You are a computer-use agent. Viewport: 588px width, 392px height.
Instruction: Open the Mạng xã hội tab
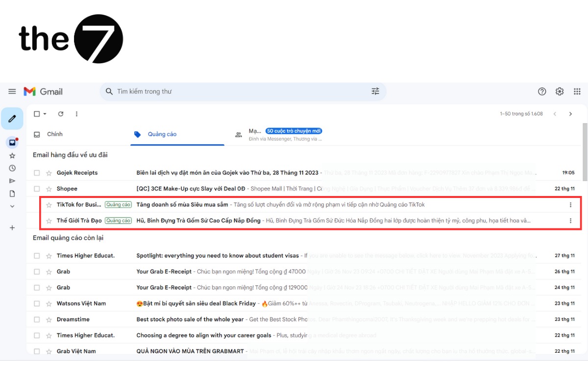255,134
